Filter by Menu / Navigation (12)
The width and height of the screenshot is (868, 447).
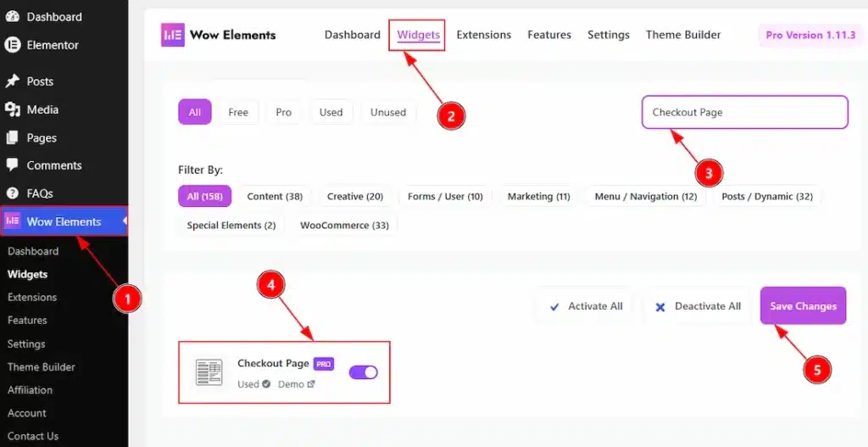point(645,196)
